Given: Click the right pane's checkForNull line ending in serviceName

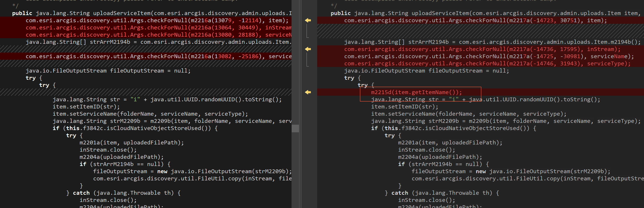Looking at the screenshot, I should tap(489, 56).
